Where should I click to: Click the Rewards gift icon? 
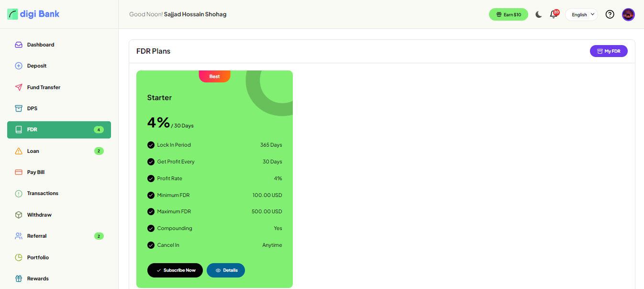point(19,278)
